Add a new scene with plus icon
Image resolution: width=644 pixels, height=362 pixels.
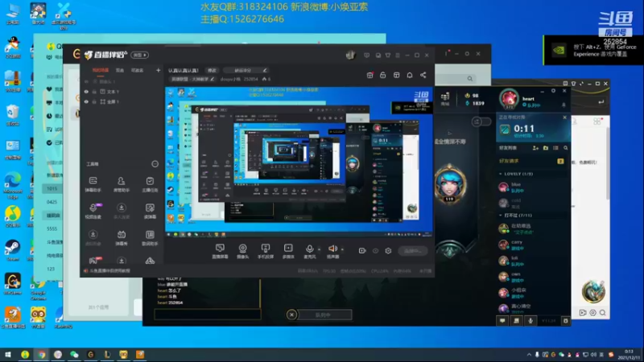point(158,70)
